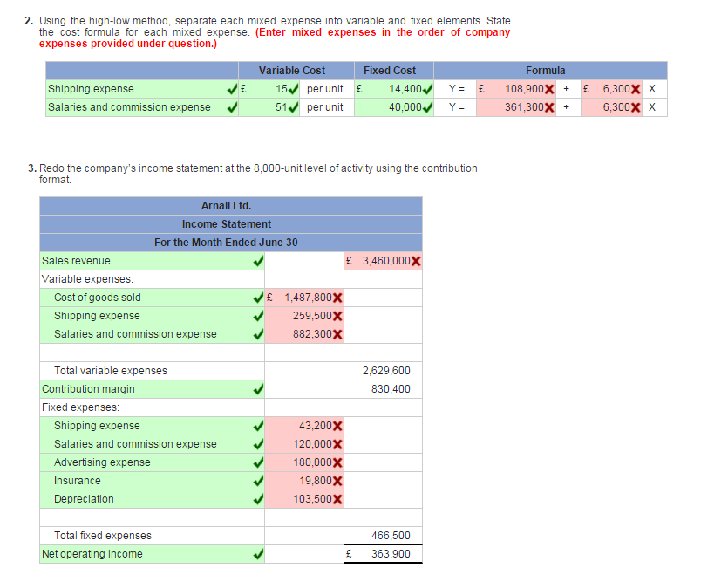Click the green check beside variable cost 51

pos(293,107)
